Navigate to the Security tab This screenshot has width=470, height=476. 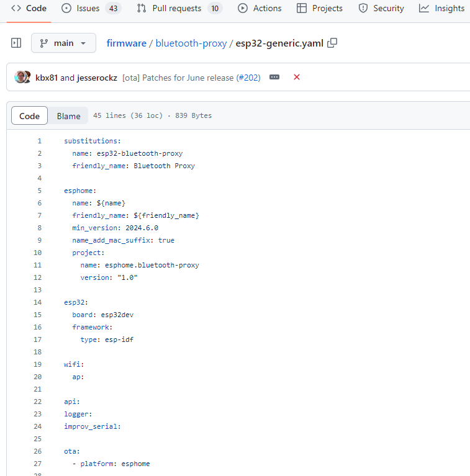click(x=381, y=8)
